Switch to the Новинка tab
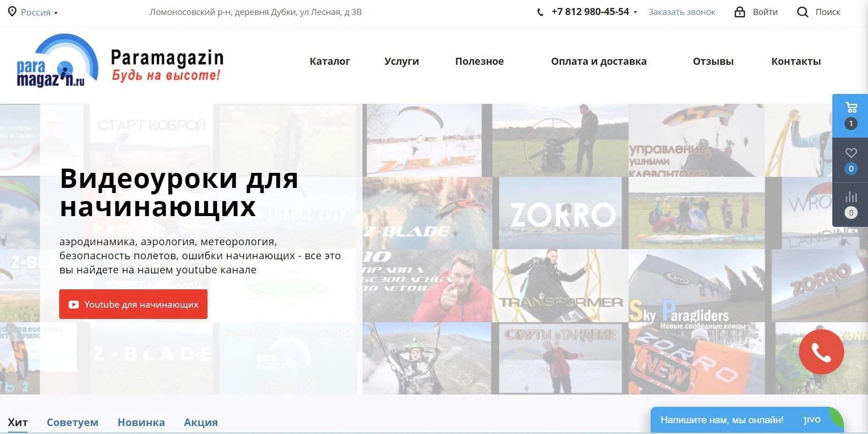 (x=141, y=422)
